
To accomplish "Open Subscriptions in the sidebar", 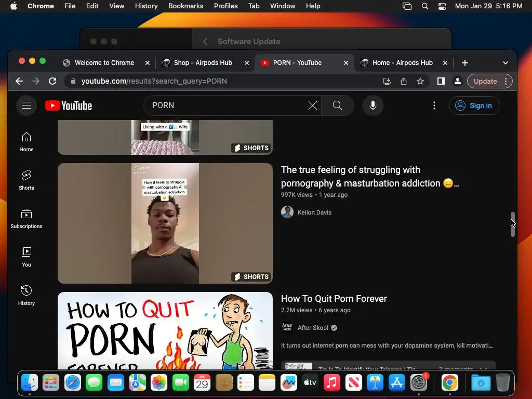I will coord(26,219).
